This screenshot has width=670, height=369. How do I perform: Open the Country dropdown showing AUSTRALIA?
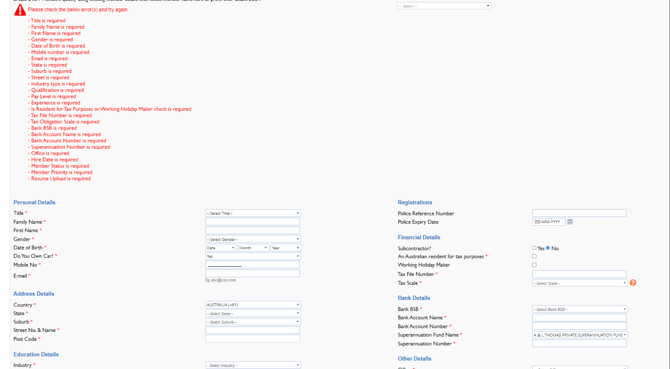coord(253,305)
